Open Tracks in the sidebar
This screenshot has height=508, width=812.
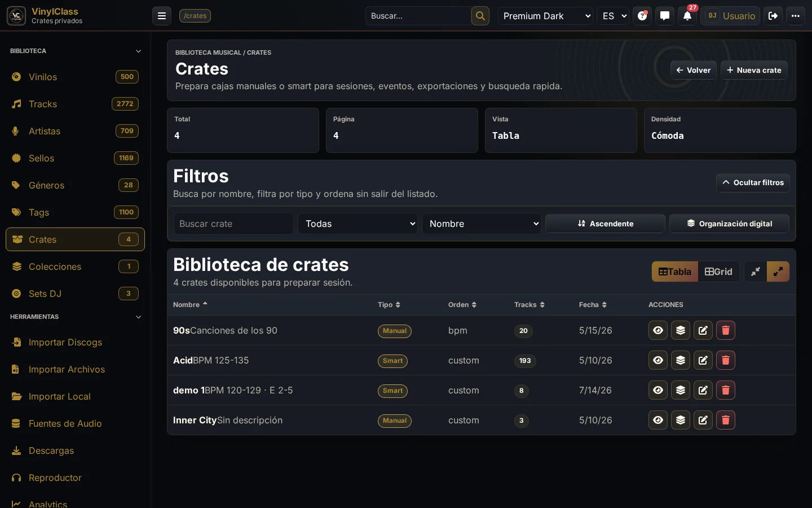point(75,104)
